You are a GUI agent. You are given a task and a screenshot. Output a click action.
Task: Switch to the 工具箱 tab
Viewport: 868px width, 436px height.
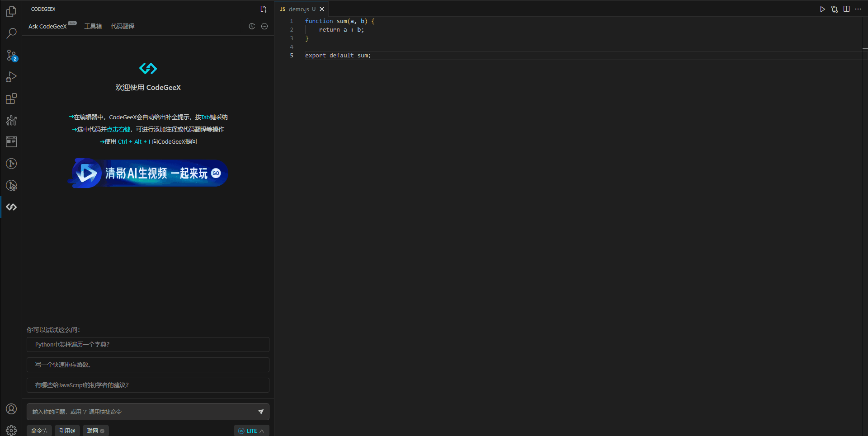[93, 26]
